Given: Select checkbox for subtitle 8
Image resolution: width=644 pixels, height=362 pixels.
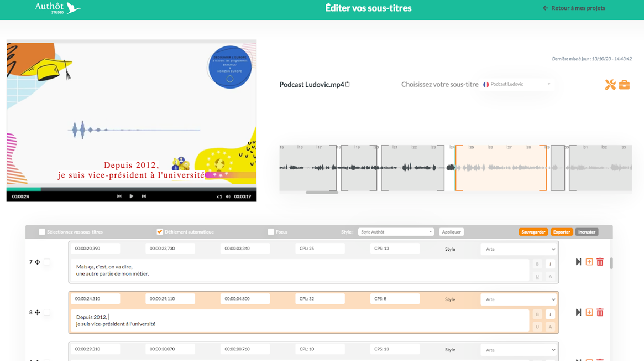Looking at the screenshot, I should [x=47, y=312].
